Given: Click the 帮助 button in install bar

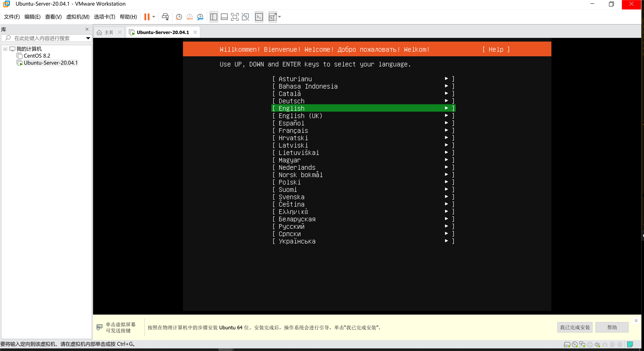Looking at the screenshot, I should click(x=612, y=327).
